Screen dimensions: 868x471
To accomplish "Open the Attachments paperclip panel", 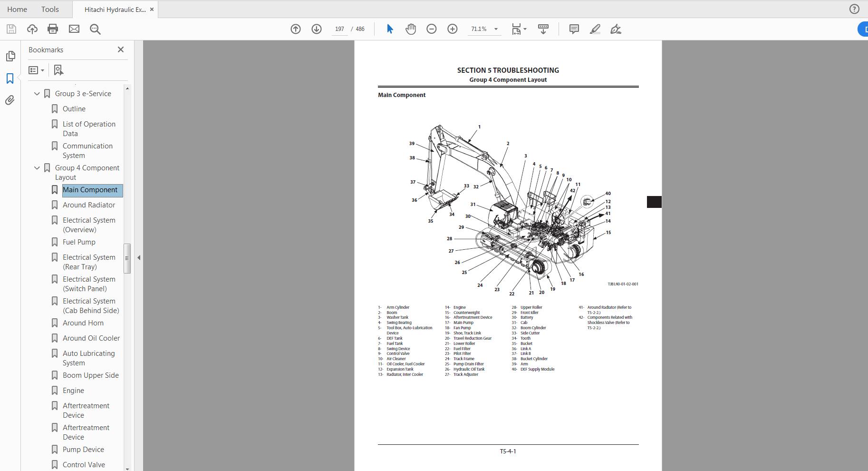I will 10,100.
